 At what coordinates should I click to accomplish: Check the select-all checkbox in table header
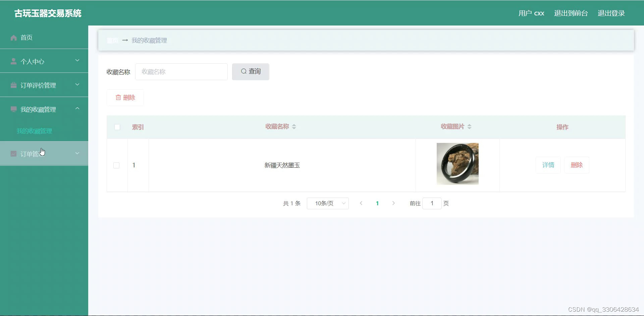[x=117, y=127]
